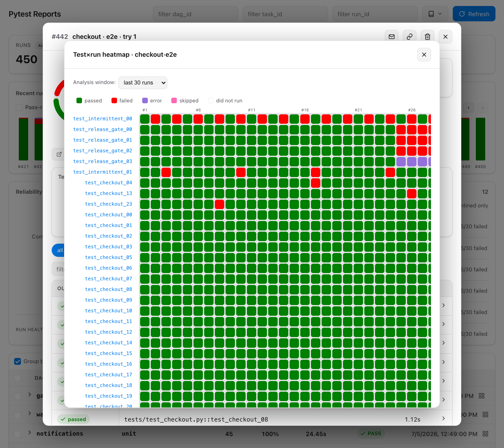
Task: Expand the row starting with 'wa'
Action: (x=30, y=413)
